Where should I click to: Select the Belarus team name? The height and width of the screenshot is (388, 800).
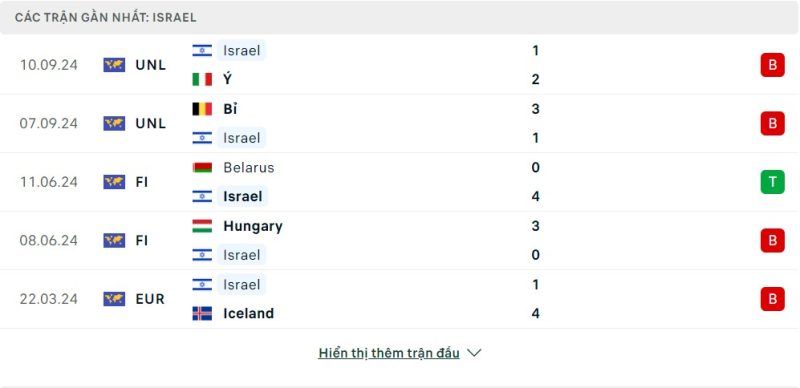tap(248, 167)
